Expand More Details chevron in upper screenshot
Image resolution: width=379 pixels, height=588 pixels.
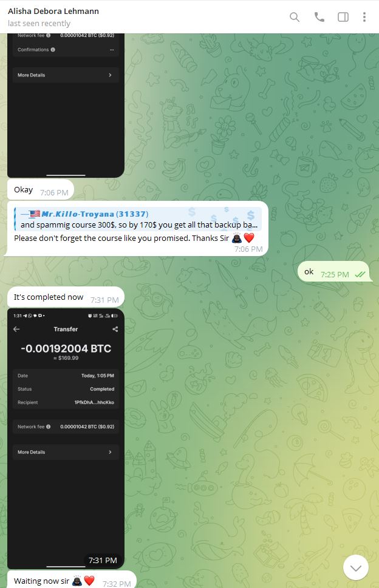pyautogui.click(x=110, y=75)
